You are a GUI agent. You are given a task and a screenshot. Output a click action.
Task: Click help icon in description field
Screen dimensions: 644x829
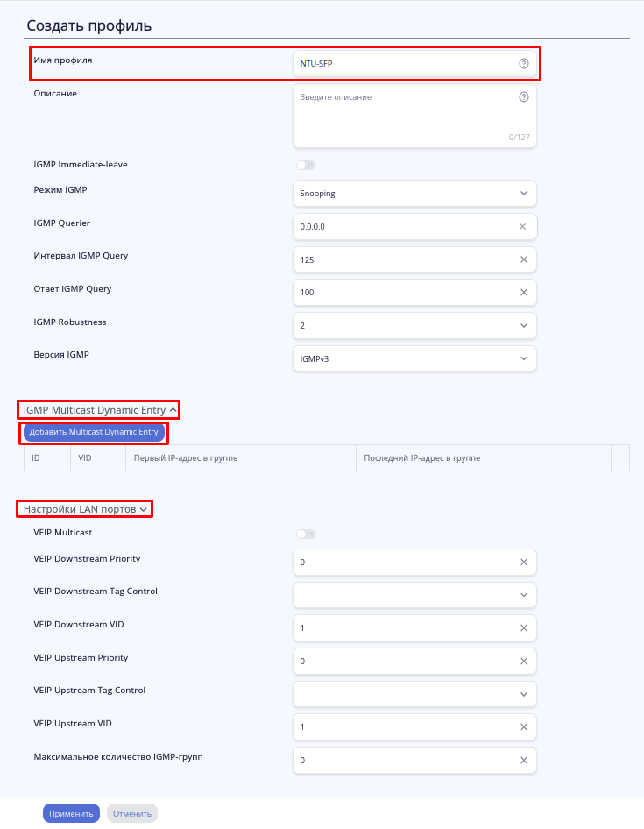tap(524, 97)
